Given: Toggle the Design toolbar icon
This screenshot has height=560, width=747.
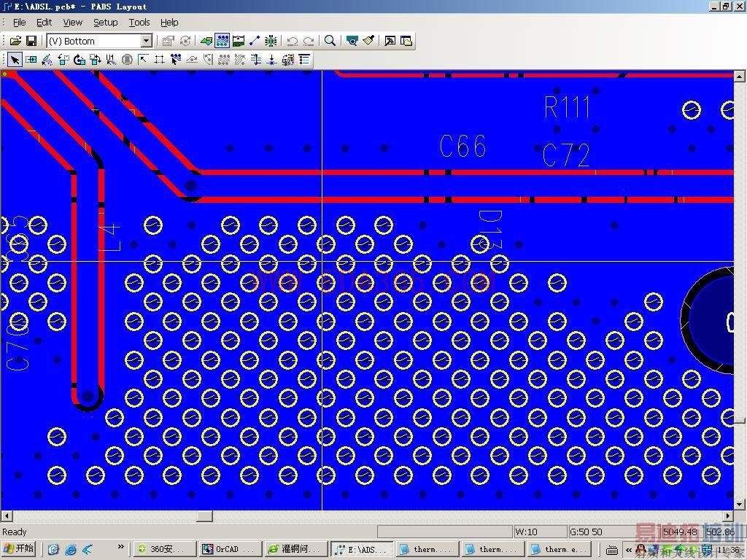Looking at the screenshot, I should tap(222, 41).
